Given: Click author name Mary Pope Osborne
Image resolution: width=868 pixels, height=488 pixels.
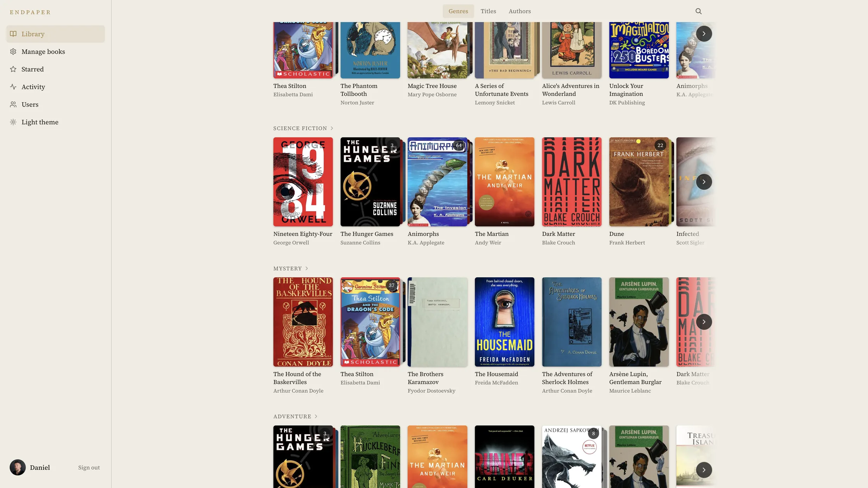Looking at the screenshot, I should (432, 95).
